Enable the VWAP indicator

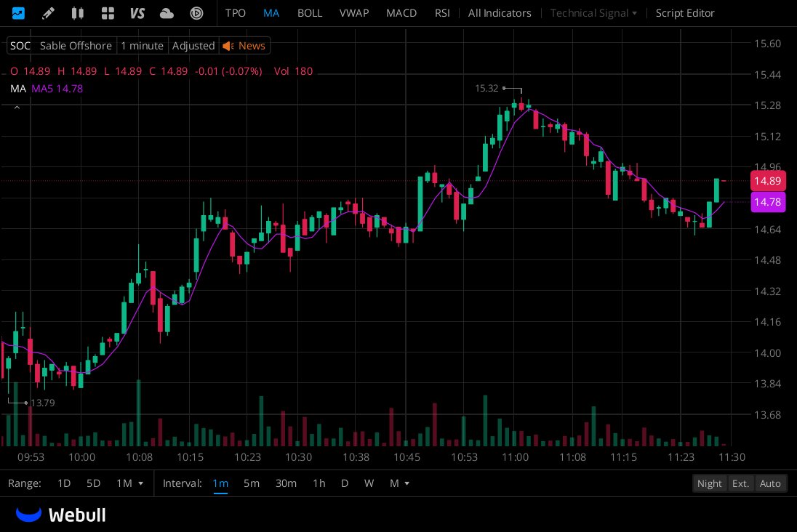[x=353, y=13]
